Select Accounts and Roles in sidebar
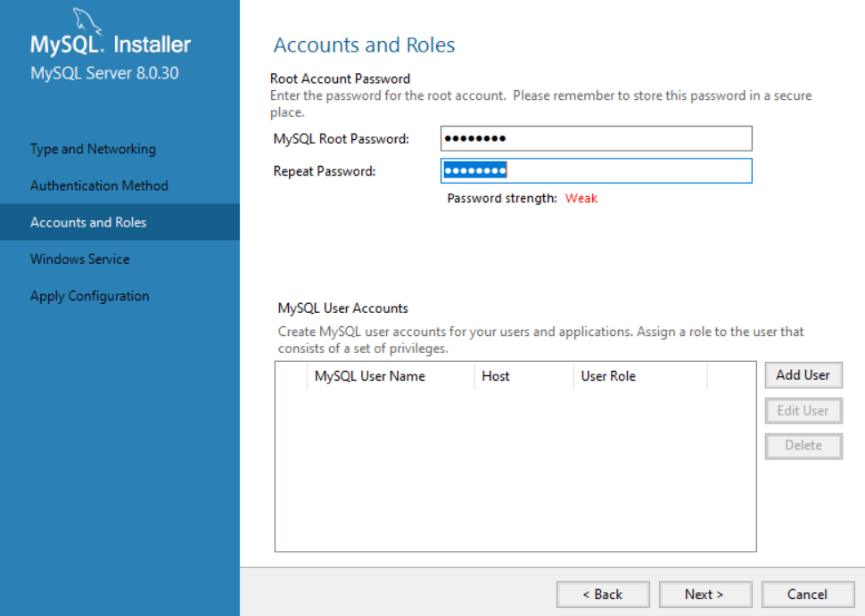Viewport: 865px width, 616px height. pyautogui.click(x=119, y=222)
